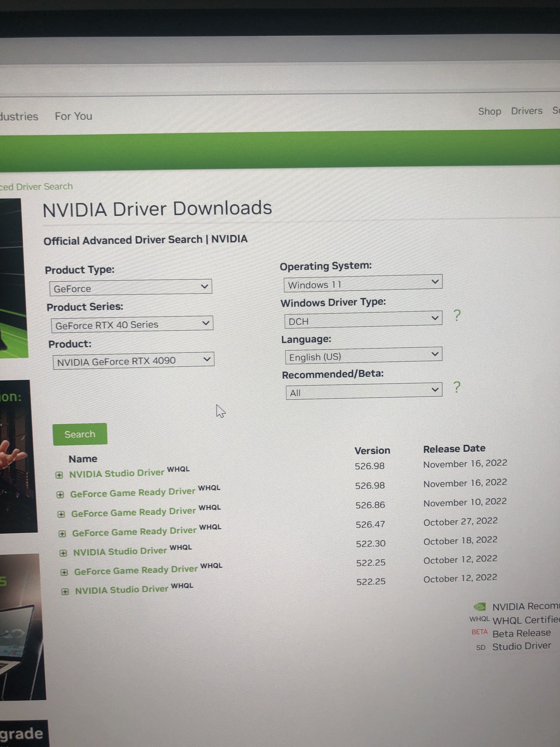
Task: Open the Language dropdown showing English (US)
Action: [x=364, y=356]
